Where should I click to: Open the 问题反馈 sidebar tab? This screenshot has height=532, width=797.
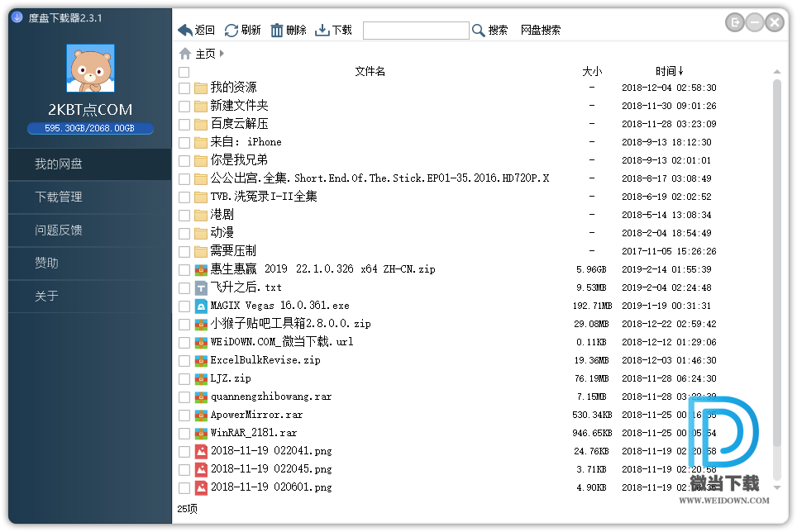click(x=90, y=230)
